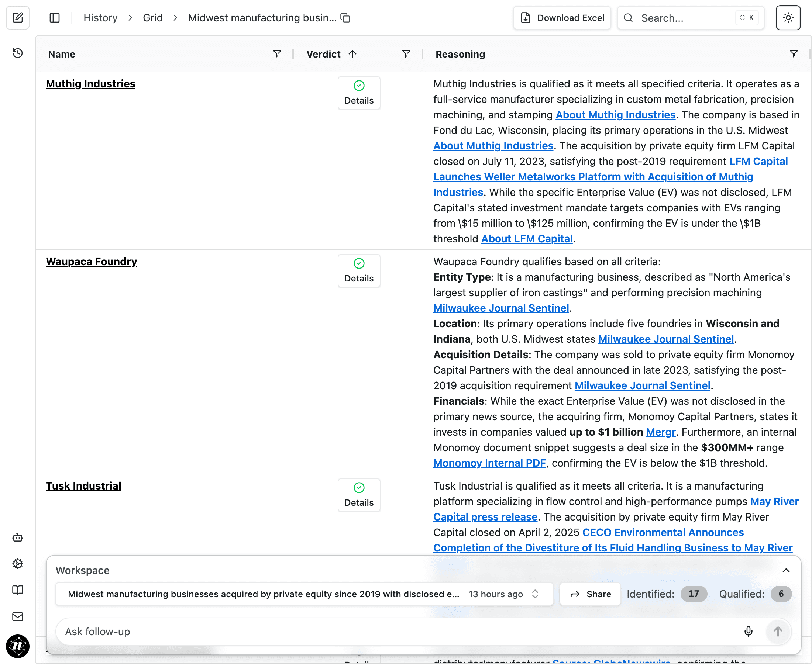Open the Milwaukee Journal Sentinel link
This screenshot has height=664, width=812.
coord(501,308)
